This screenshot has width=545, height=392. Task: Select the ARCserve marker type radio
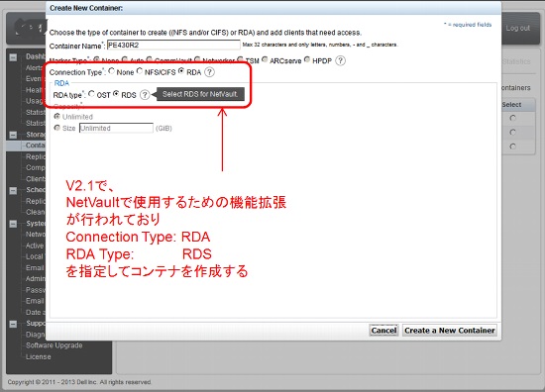[x=265, y=59]
